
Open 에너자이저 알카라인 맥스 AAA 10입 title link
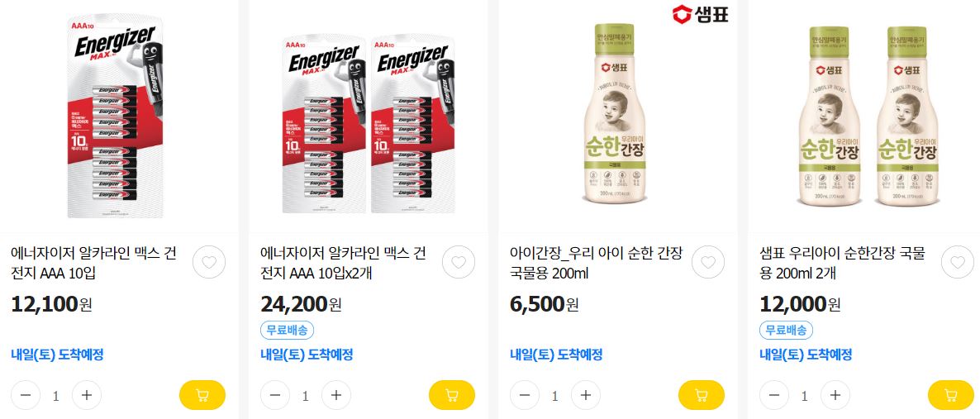click(x=94, y=264)
